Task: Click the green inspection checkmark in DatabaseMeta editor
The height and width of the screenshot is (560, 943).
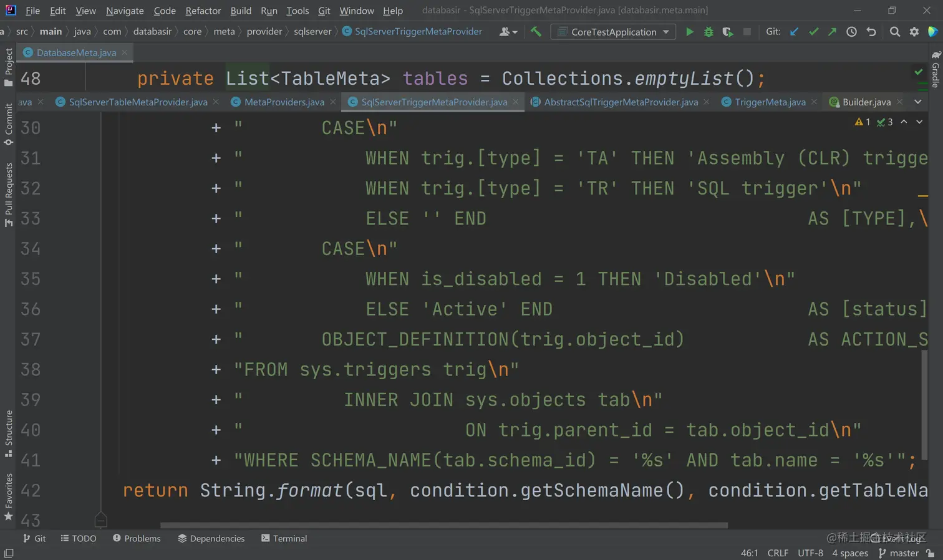Action: point(919,72)
